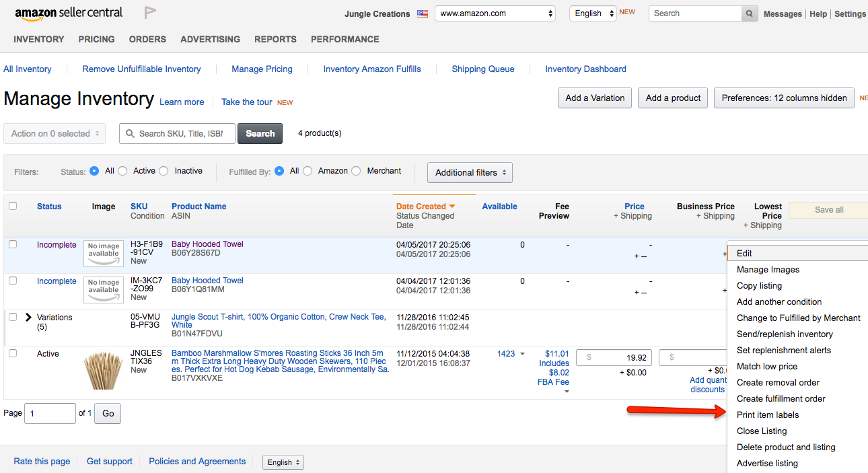The image size is (868, 473).
Task: Select the Merchant fulfilled-by radio button
Action: 356,171
